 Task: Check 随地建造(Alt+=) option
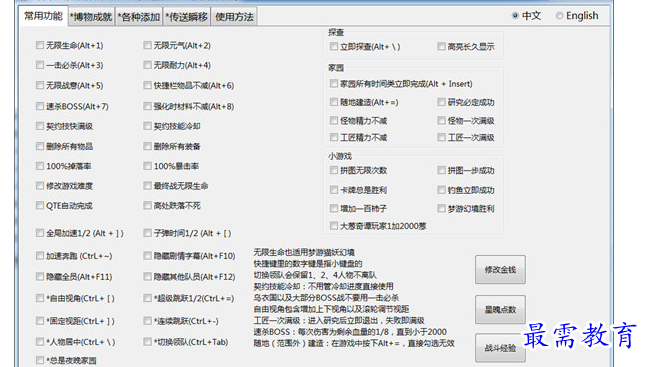pyautogui.click(x=334, y=102)
